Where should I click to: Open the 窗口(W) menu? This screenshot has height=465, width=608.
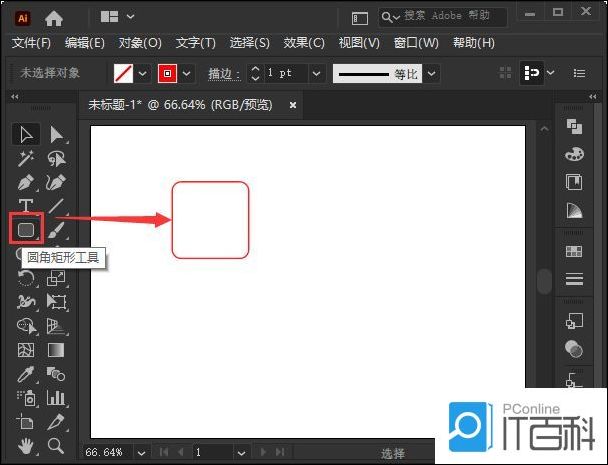pyautogui.click(x=416, y=43)
